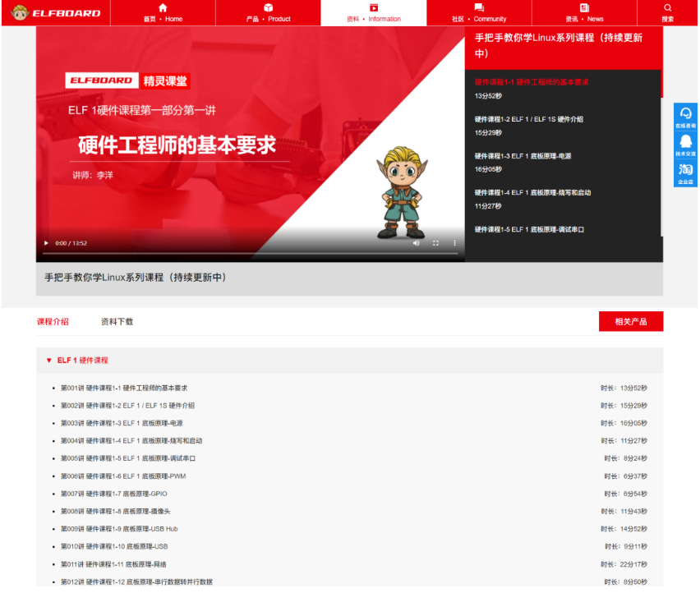
Task: Mute the video player audio
Action: (x=417, y=243)
